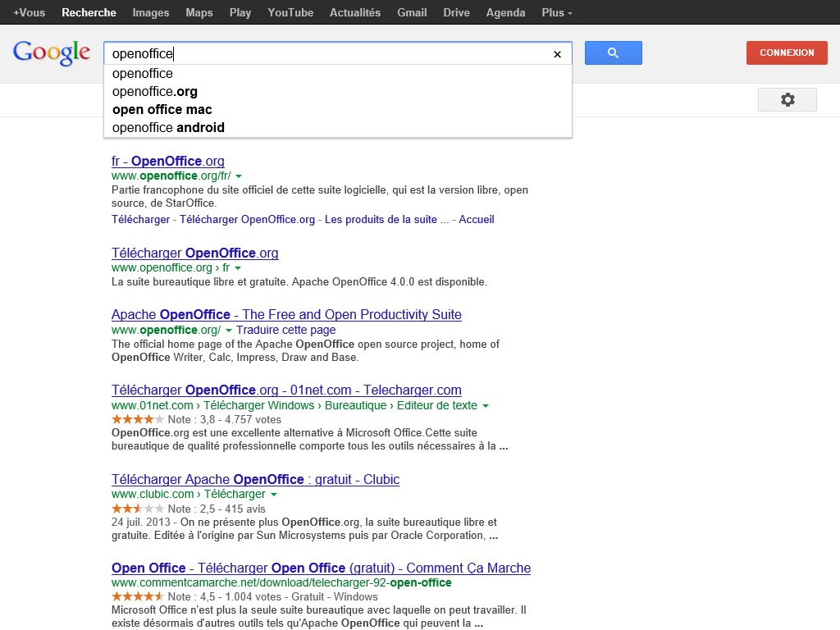Viewport: 840px width, 630px height.
Task: Click the blue search magnifier button
Action: 613,53
